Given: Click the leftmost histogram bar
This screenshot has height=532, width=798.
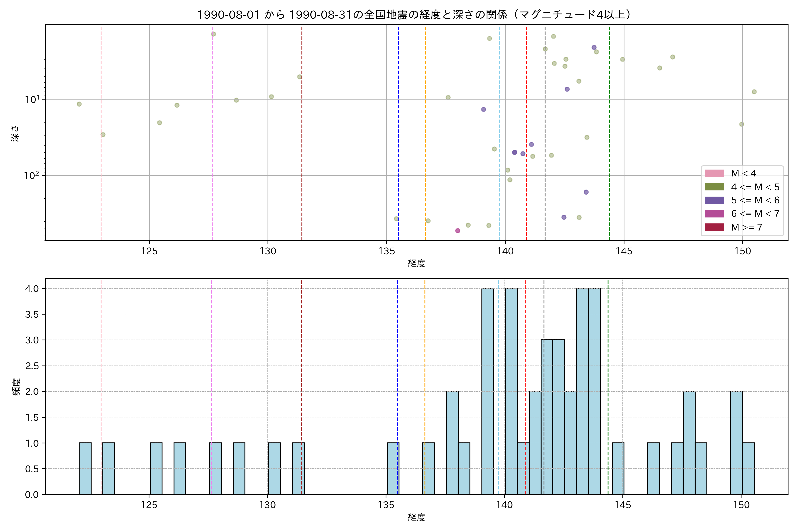Looking at the screenshot, I should coord(85,469).
